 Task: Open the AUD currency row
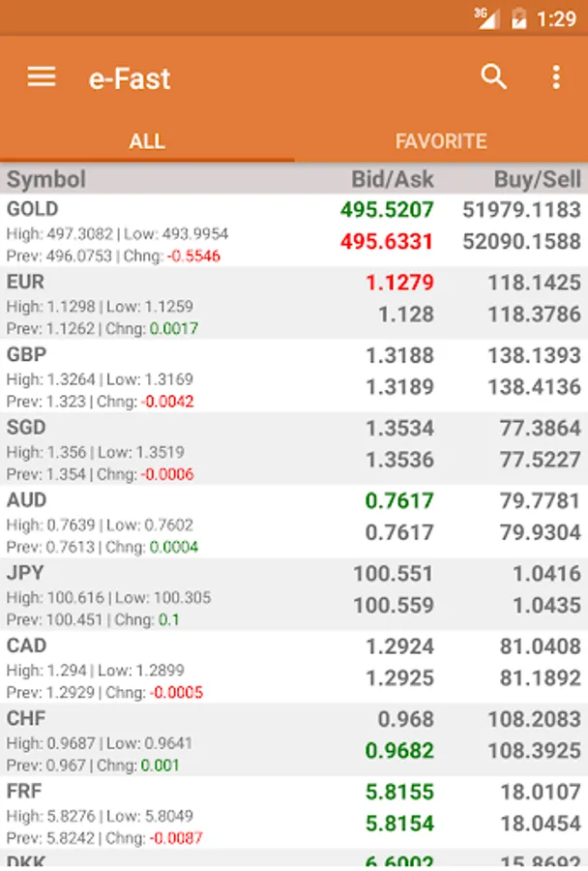(27, 500)
